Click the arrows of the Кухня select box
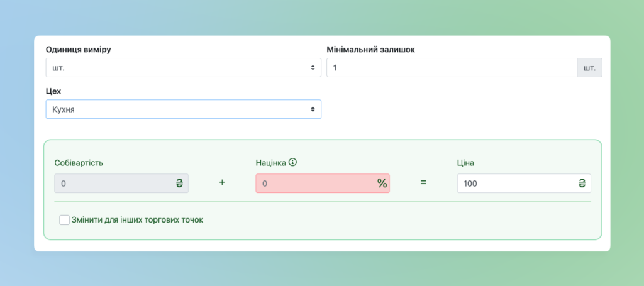Screen dimensions: 644x286 [x=313, y=109]
